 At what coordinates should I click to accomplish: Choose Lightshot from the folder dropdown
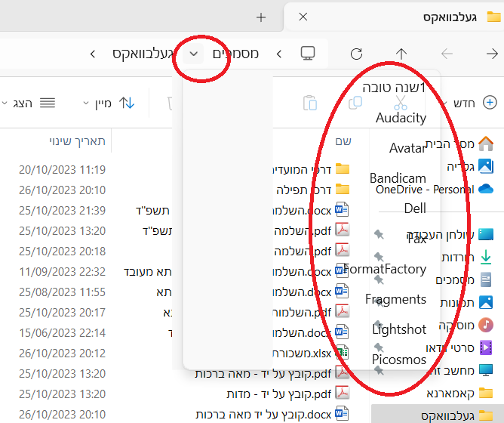click(399, 329)
